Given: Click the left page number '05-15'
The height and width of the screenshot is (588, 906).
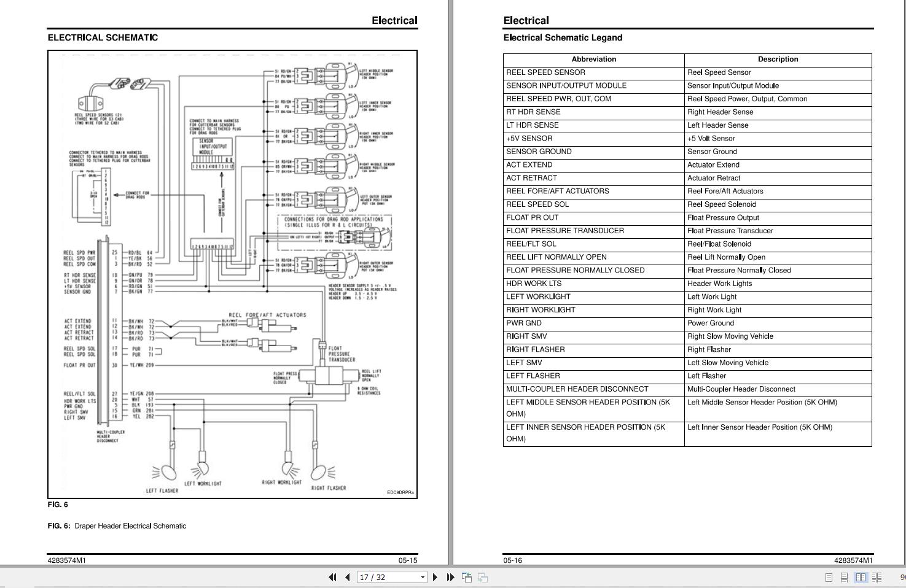Looking at the screenshot, I should 408,560.
